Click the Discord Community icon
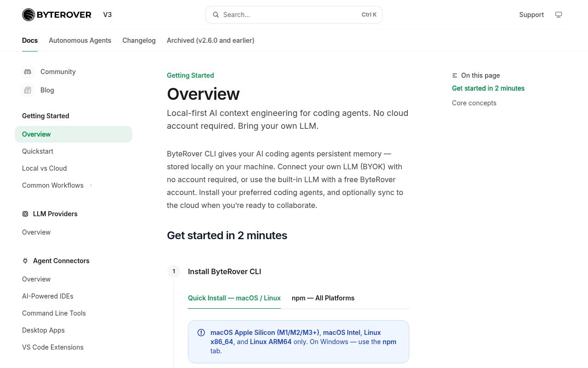 click(28, 72)
